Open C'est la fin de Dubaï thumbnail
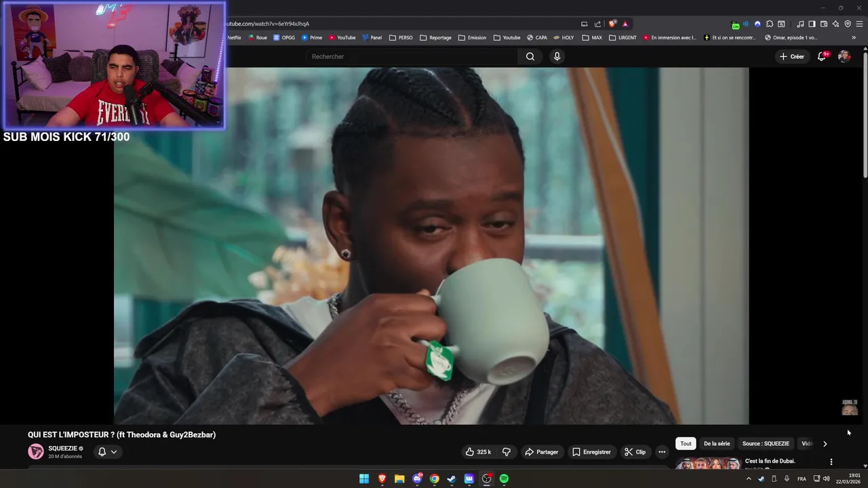868x488 pixels. pos(707,464)
